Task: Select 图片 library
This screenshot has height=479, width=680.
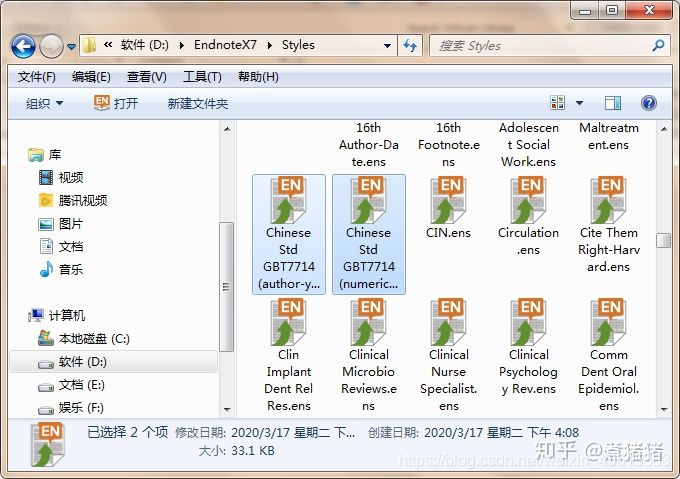Action: [61, 224]
